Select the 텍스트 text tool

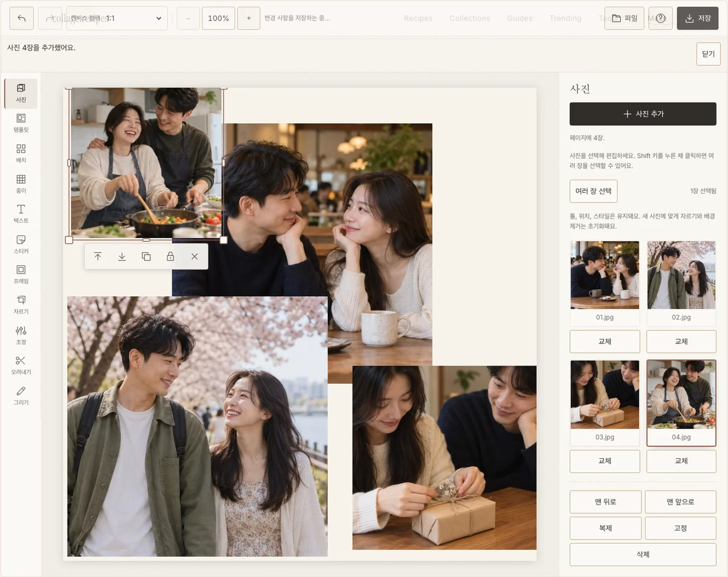[21, 214]
